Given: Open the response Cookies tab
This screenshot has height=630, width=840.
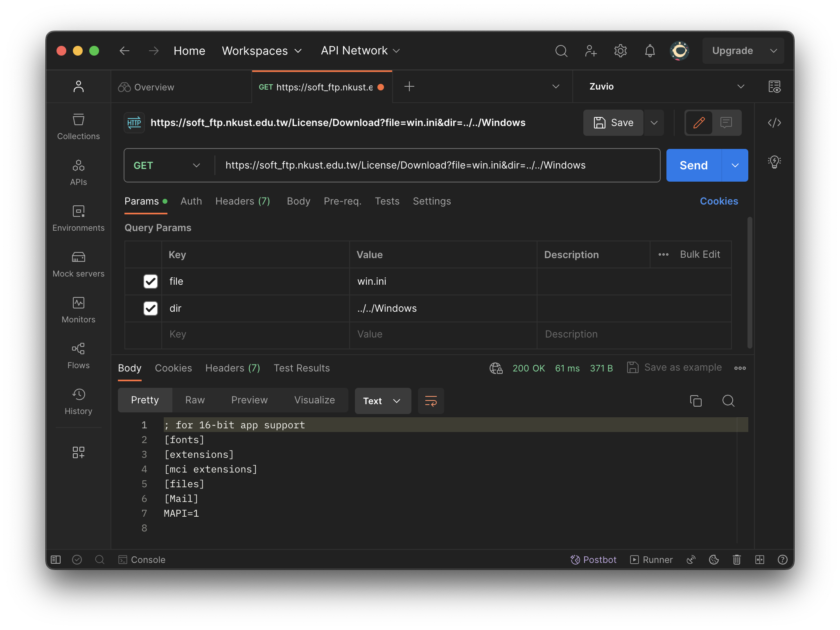Looking at the screenshot, I should point(173,368).
